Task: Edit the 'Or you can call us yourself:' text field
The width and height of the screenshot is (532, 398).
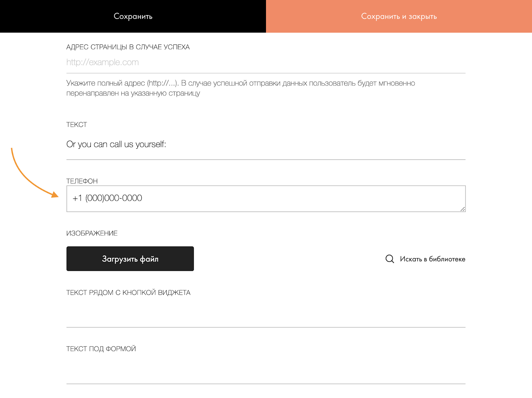Action: click(x=266, y=144)
